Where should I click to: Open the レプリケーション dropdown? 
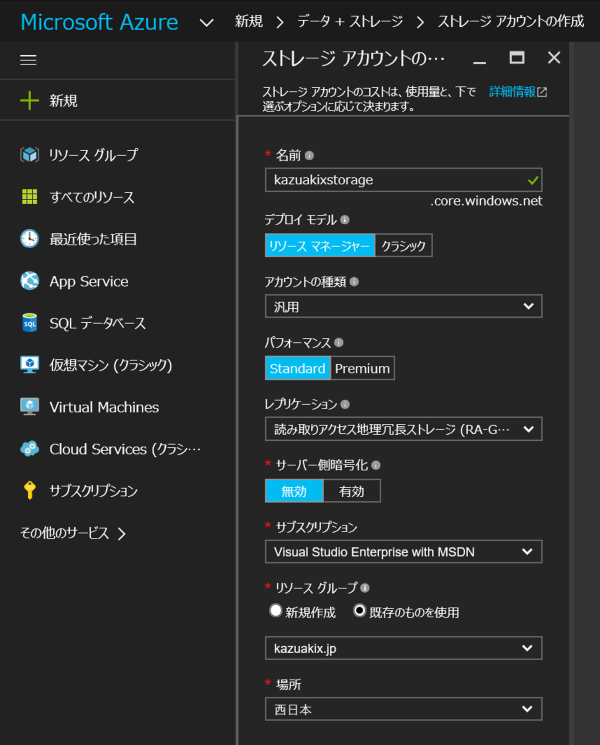point(403,429)
